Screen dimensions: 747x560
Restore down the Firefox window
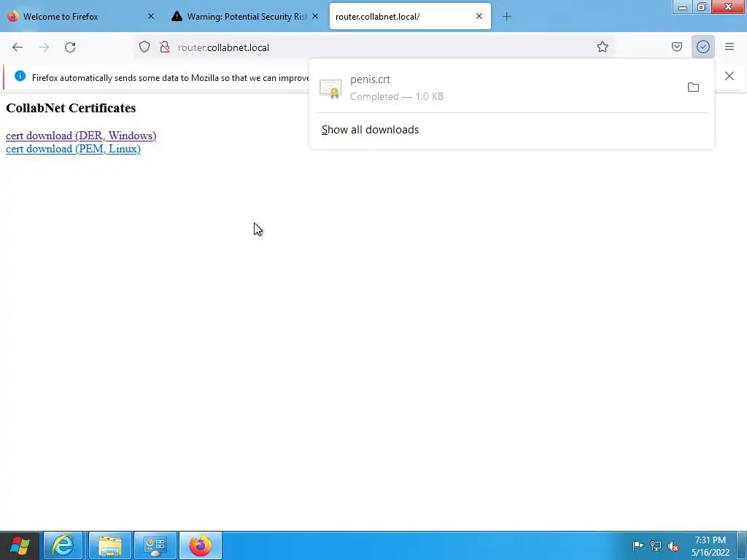[x=701, y=7]
